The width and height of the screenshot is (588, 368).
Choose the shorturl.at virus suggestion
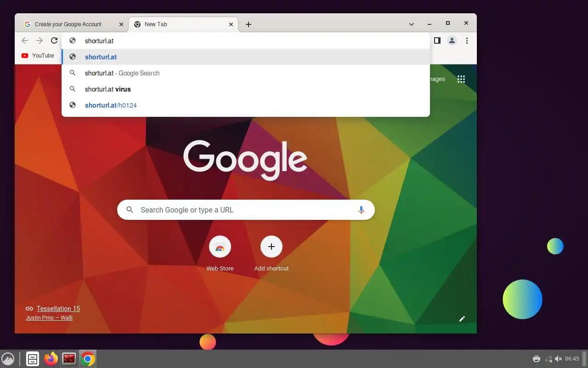tap(246, 89)
